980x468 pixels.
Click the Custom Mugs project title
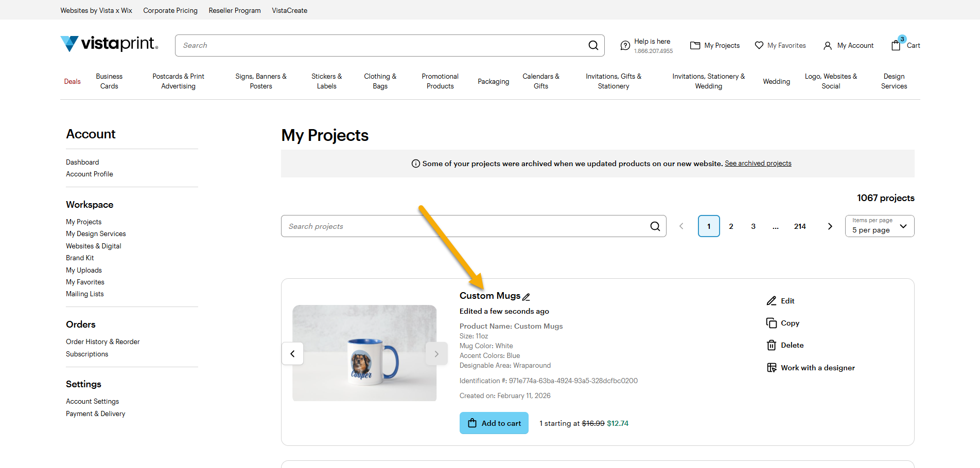click(490, 296)
